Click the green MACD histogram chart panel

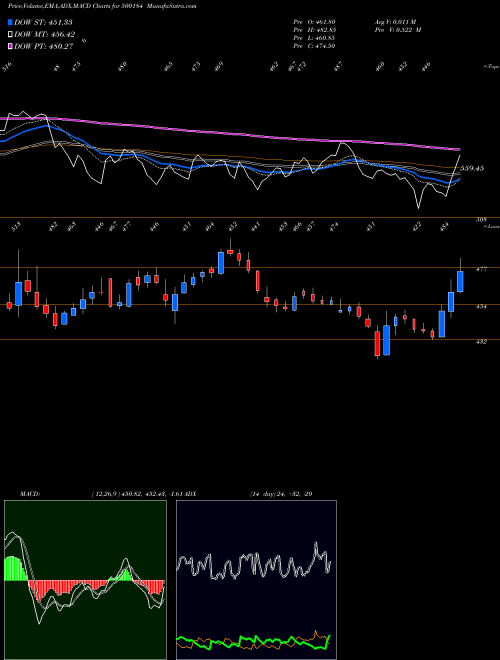pyautogui.click(x=85, y=580)
